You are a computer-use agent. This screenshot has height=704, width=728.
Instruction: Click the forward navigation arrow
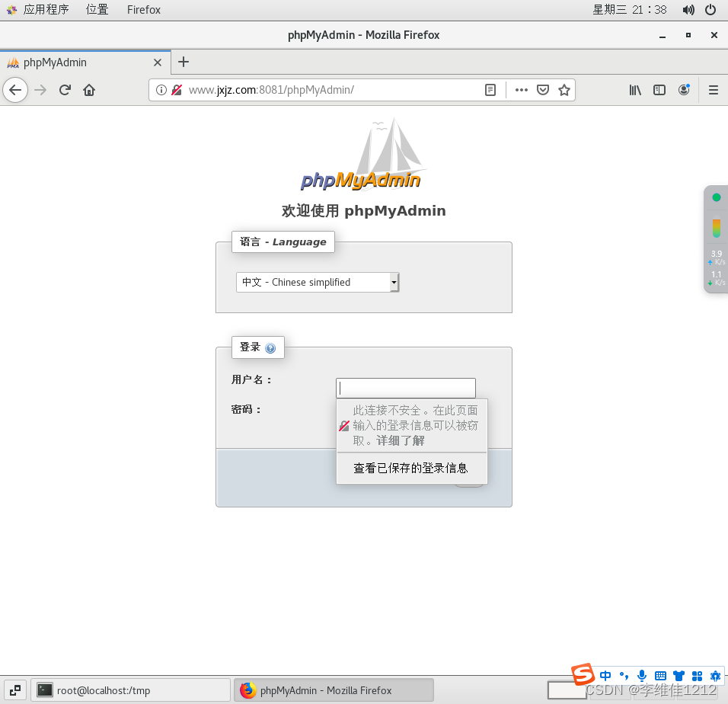pos(41,90)
